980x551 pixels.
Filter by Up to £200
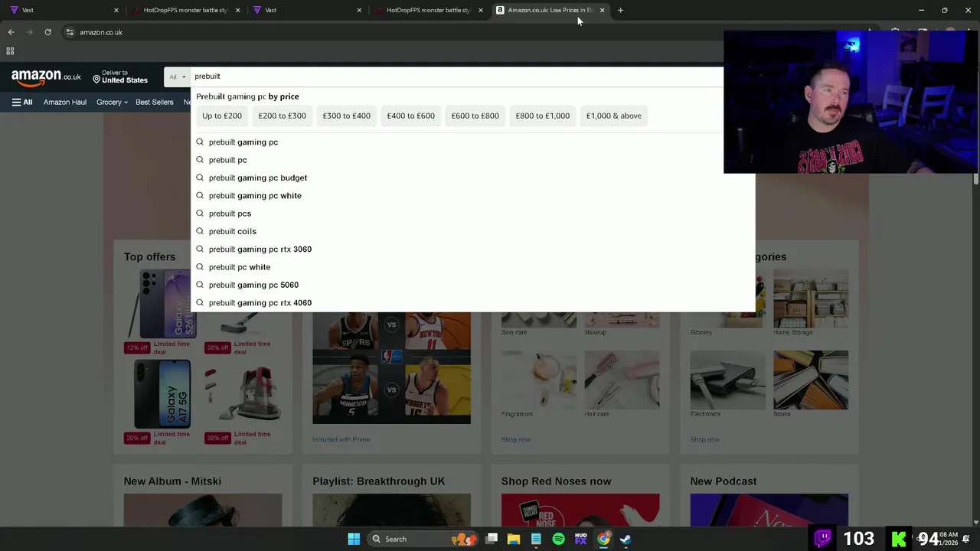pos(222,116)
